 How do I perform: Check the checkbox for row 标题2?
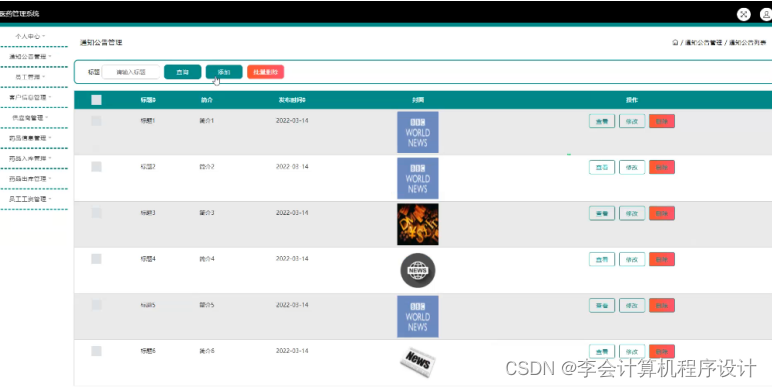[x=96, y=167]
